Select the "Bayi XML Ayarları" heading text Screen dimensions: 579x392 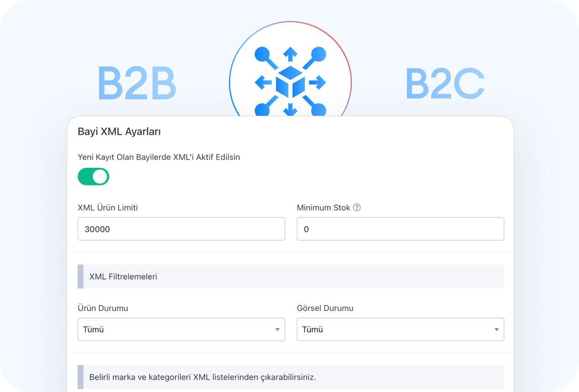(x=119, y=132)
